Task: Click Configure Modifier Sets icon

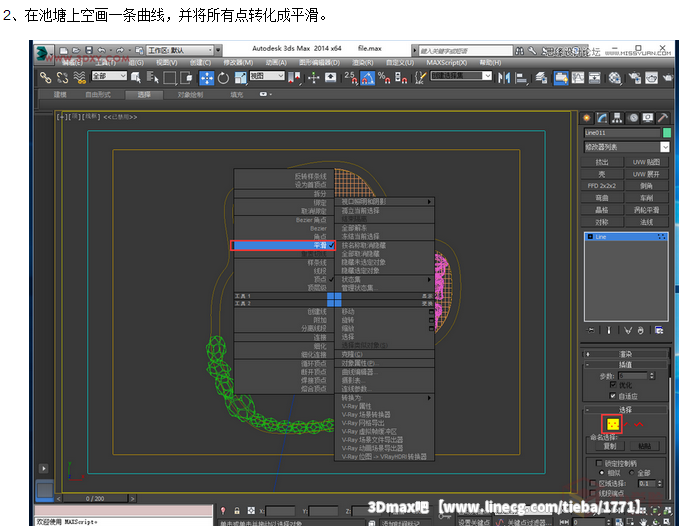Action: (659, 330)
